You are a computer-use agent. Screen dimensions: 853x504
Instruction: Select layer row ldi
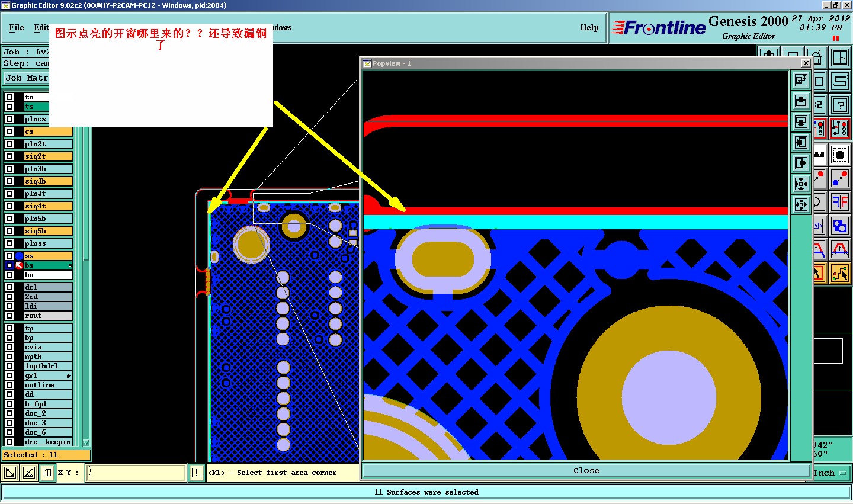point(48,306)
